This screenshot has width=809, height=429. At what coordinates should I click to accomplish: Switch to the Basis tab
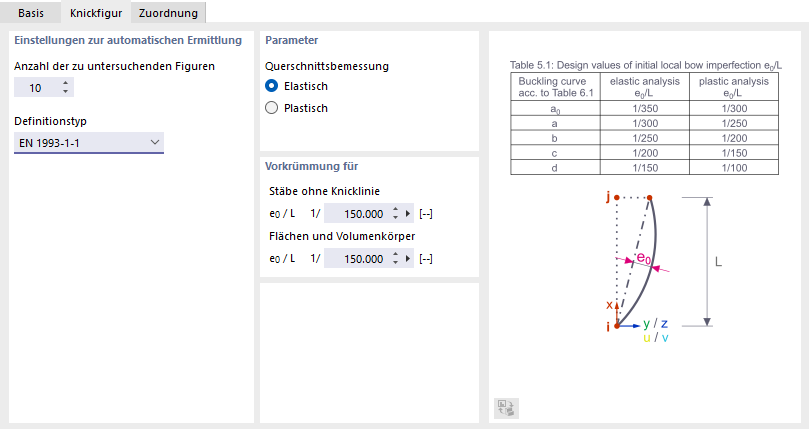(30, 13)
